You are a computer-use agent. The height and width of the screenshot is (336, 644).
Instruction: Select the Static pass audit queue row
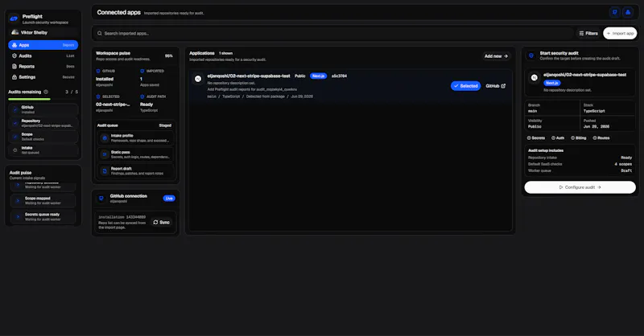135,154
